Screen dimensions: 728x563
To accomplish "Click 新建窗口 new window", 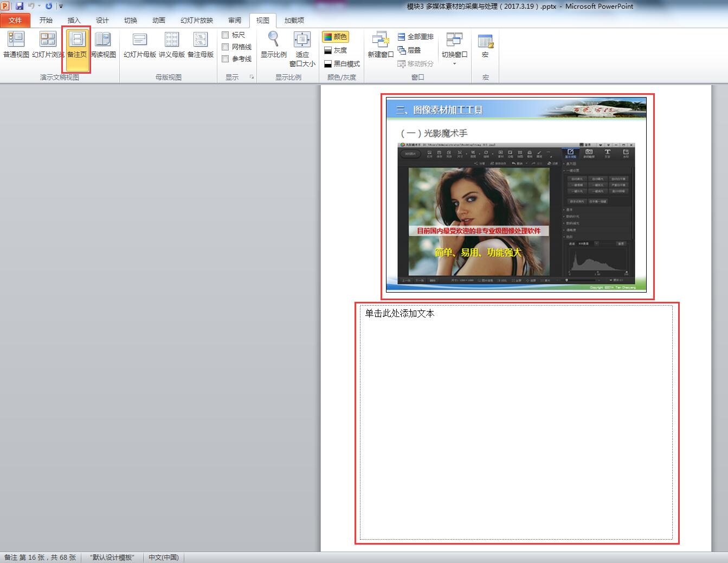I will click(x=381, y=44).
